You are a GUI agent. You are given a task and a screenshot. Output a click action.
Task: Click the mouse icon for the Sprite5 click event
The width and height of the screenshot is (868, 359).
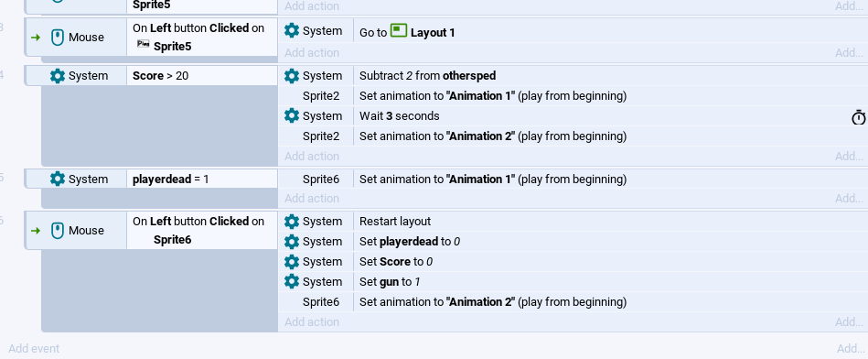58,38
